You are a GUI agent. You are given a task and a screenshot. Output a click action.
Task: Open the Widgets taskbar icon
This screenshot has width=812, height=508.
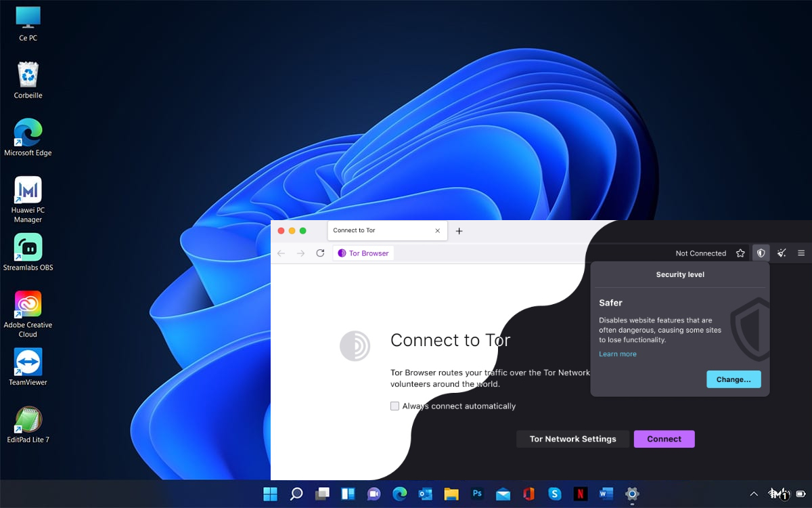point(348,494)
